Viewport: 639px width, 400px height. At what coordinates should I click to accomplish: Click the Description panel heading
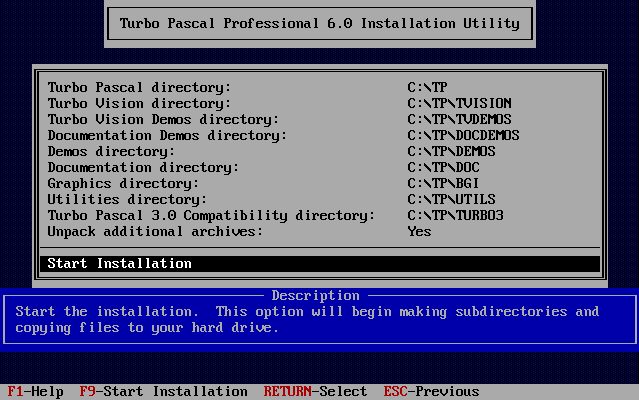315,295
